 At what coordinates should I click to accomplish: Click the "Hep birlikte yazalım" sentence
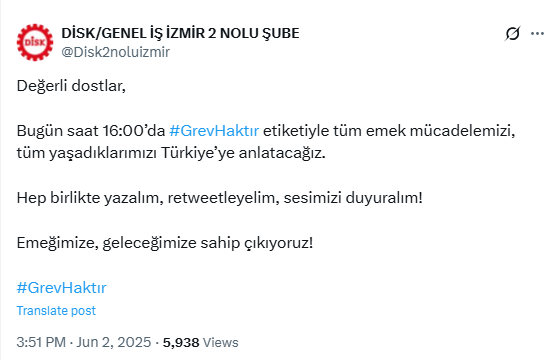click(x=90, y=198)
